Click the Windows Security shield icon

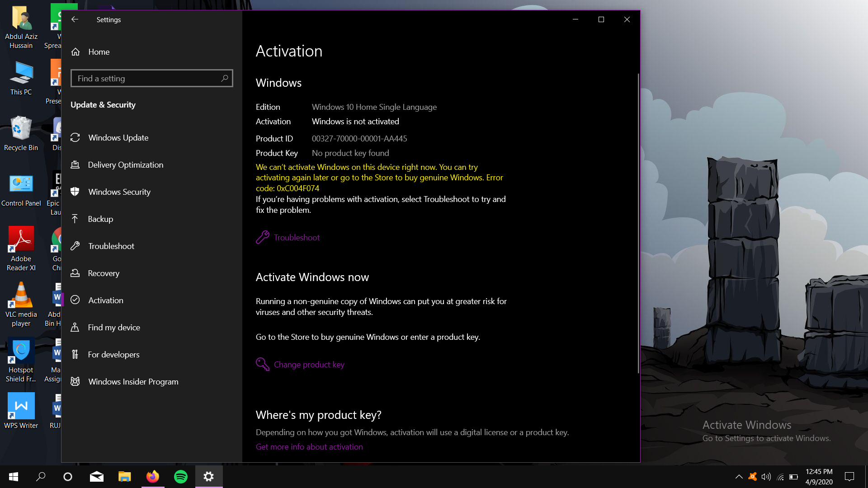[75, 192]
